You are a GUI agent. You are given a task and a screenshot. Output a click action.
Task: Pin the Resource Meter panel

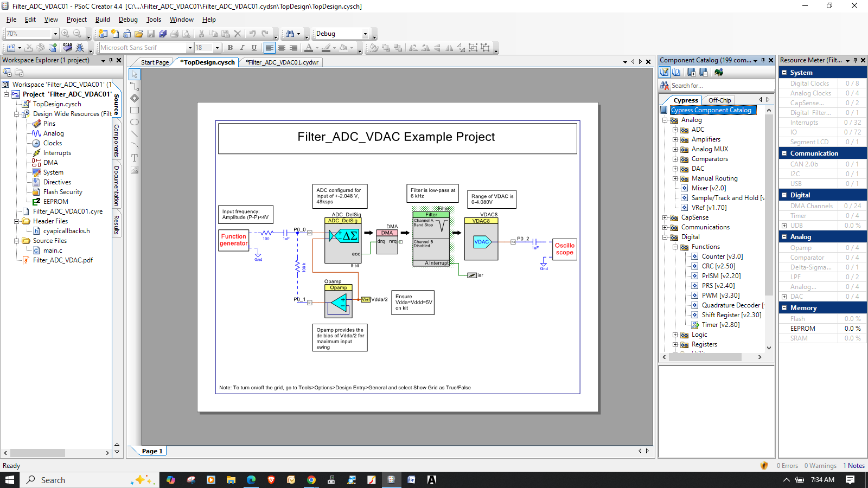click(856, 60)
